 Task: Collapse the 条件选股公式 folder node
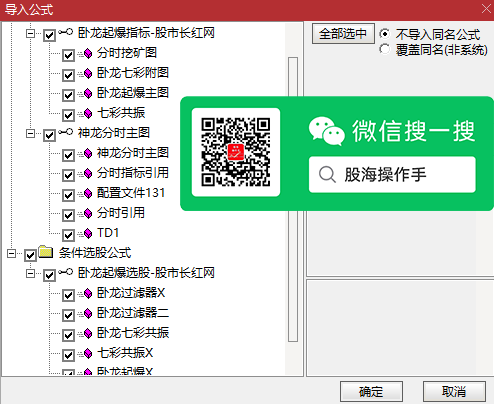11,254
